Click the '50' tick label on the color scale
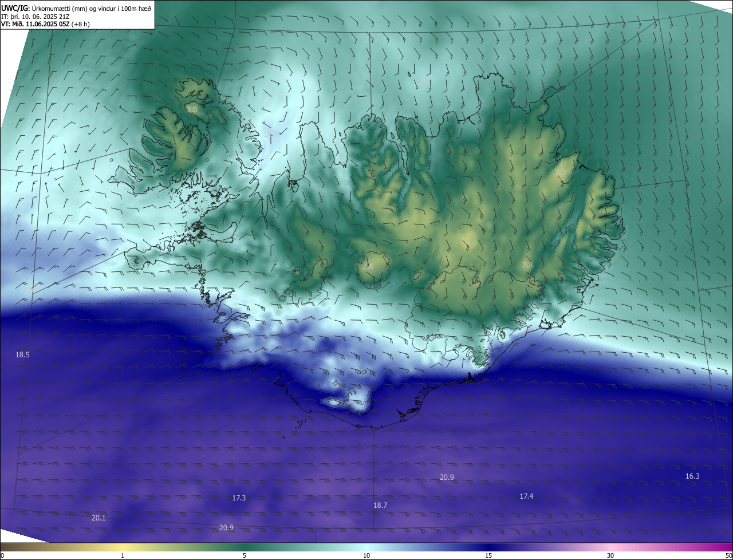Viewport: 733px width, 560px height. pyautogui.click(x=728, y=555)
